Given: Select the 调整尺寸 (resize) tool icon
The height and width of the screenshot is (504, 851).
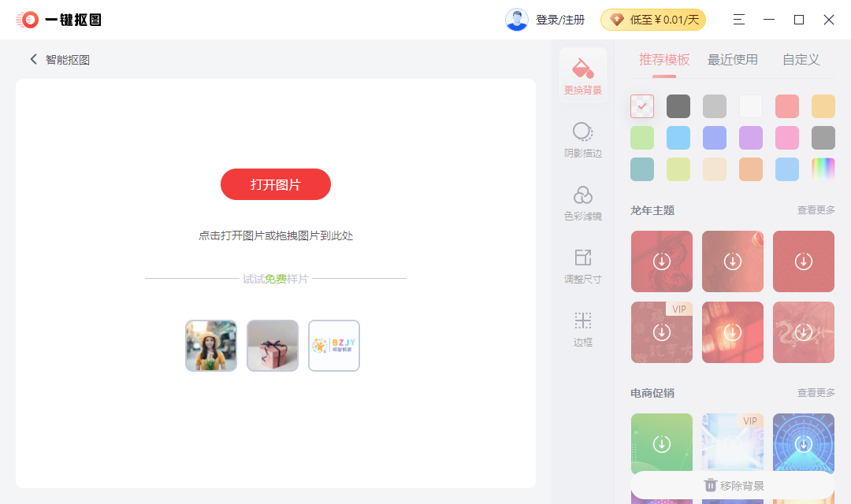Looking at the screenshot, I should coord(582,265).
